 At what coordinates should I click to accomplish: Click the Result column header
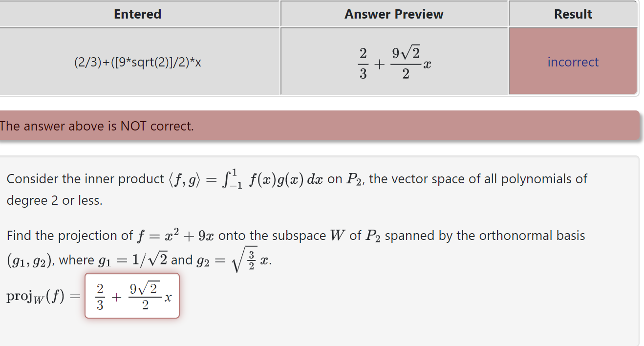[573, 14]
